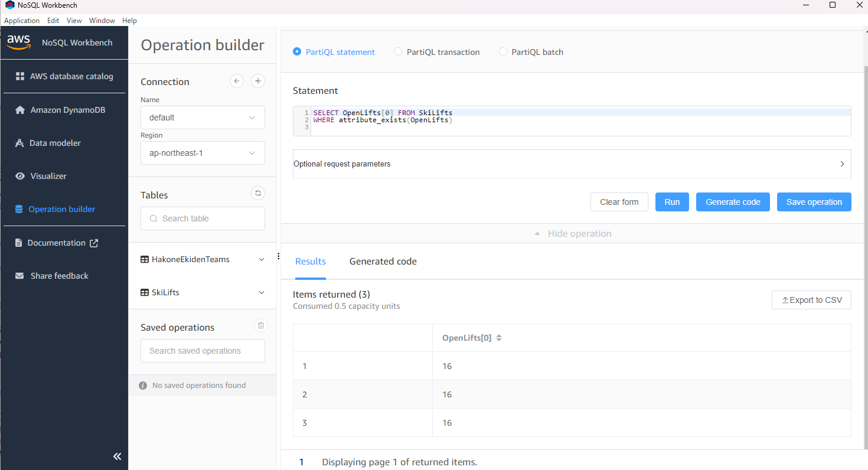Open Documentation in external browser
Screen dimensions: 868x470
[57, 242]
